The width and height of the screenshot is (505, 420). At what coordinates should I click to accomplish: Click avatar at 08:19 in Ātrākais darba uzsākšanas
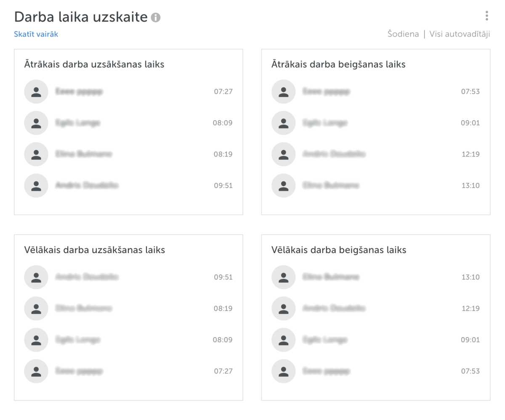[36, 154]
